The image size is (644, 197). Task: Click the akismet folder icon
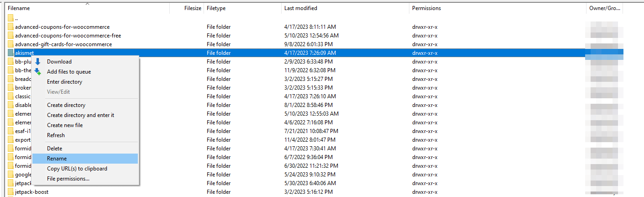click(10, 53)
